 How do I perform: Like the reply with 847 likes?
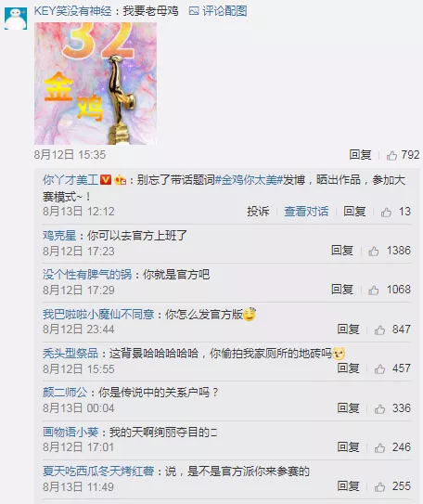[x=379, y=330]
